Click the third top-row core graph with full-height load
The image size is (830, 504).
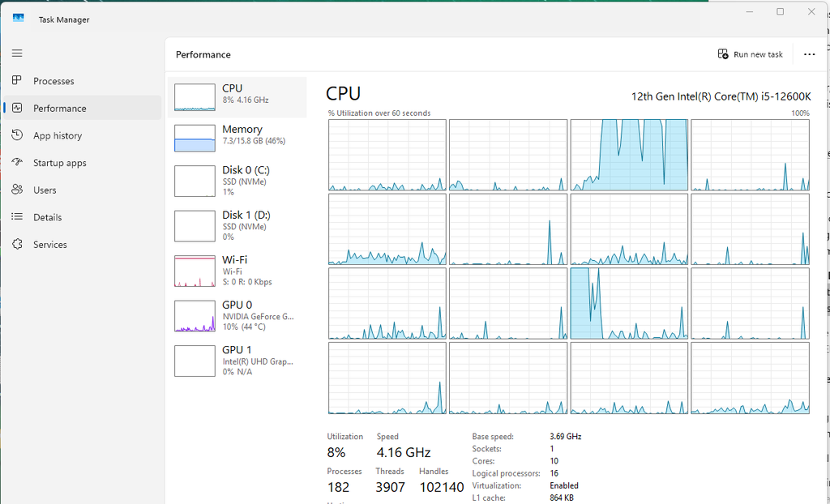(629, 155)
